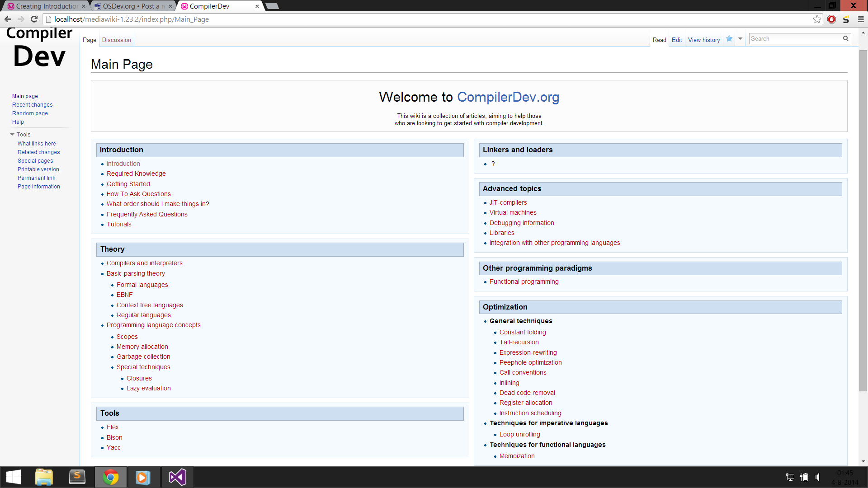Click the Chrome taskbar icon
This screenshot has height=488, width=868.
pyautogui.click(x=111, y=477)
